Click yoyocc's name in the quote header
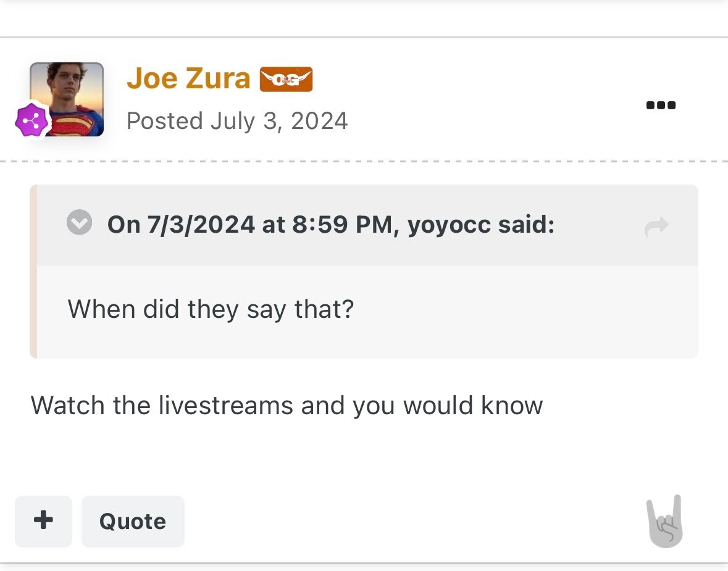This screenshot has height=571, width=728. (448, 225)
